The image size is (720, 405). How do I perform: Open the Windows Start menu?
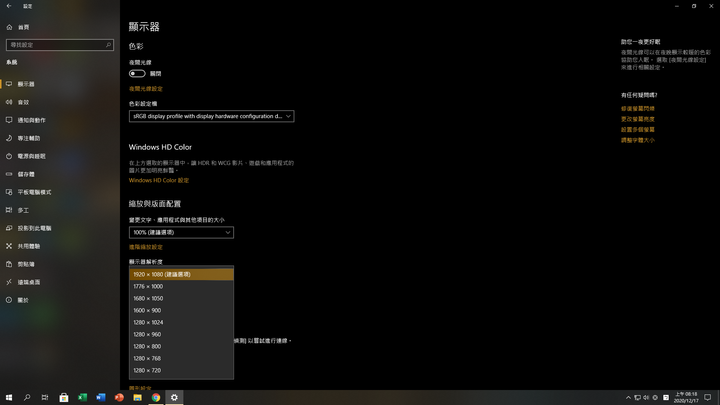9,398
